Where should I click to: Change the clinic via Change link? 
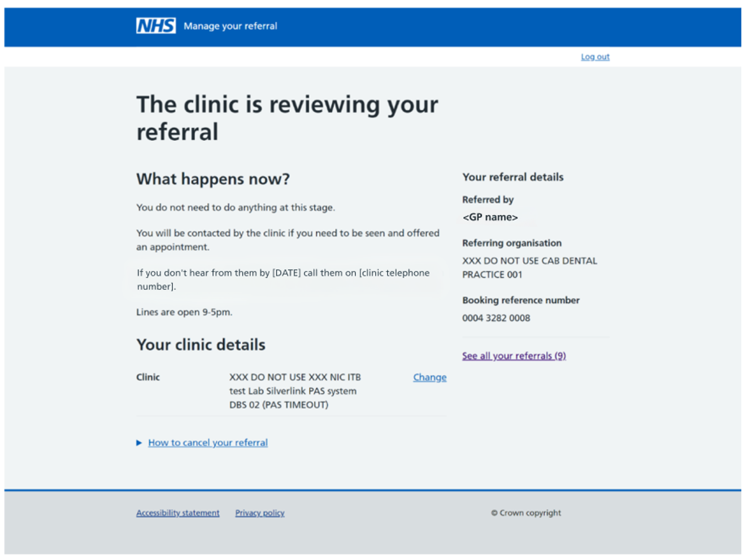coord(429,377)
